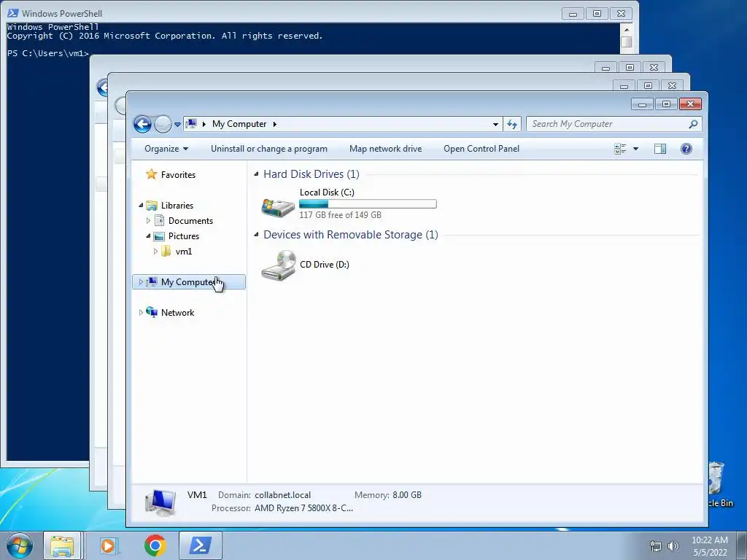
Task: Click Map network drive
Action: click(x=385, y=149)
